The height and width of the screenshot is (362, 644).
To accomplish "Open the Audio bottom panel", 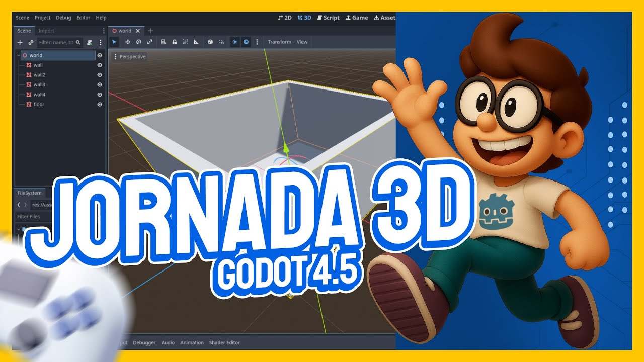I will click(x=168, y=343).
